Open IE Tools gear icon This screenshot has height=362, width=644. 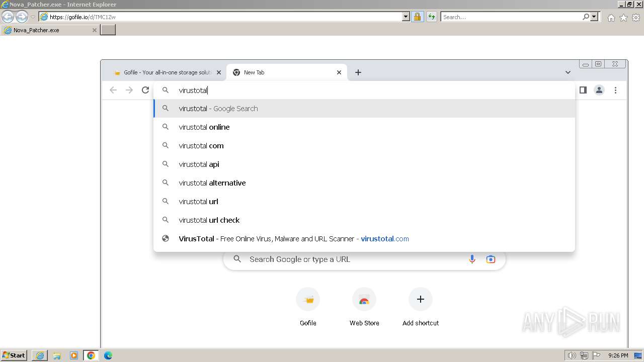tap(636, 18)
